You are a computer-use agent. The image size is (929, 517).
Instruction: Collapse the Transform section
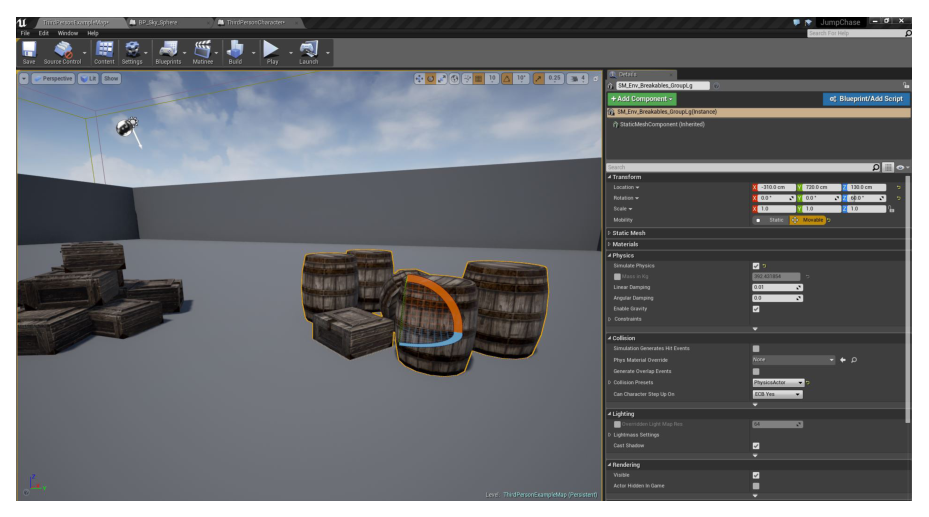[609, 176]
